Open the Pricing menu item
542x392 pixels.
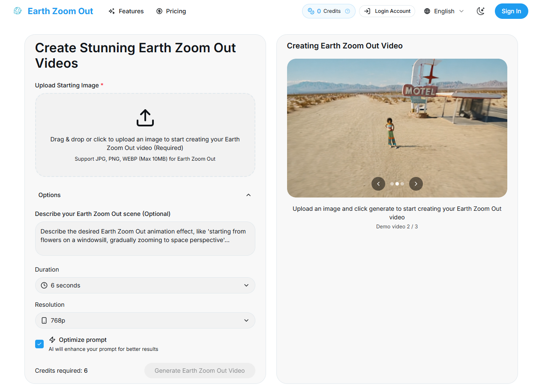[171, 11]
